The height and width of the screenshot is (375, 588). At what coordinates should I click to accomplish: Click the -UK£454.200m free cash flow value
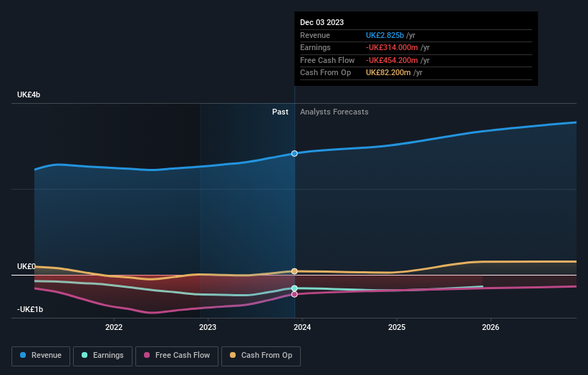(x=392, y=60)
